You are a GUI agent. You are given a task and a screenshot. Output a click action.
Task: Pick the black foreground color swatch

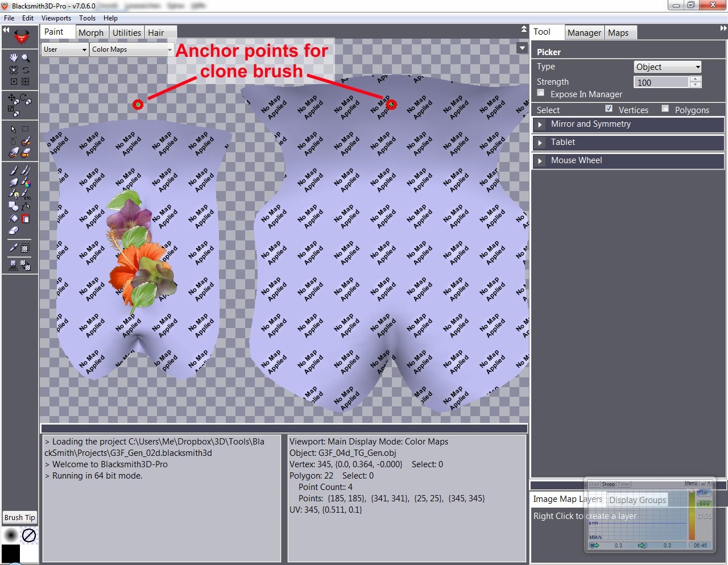coord(11,553)
